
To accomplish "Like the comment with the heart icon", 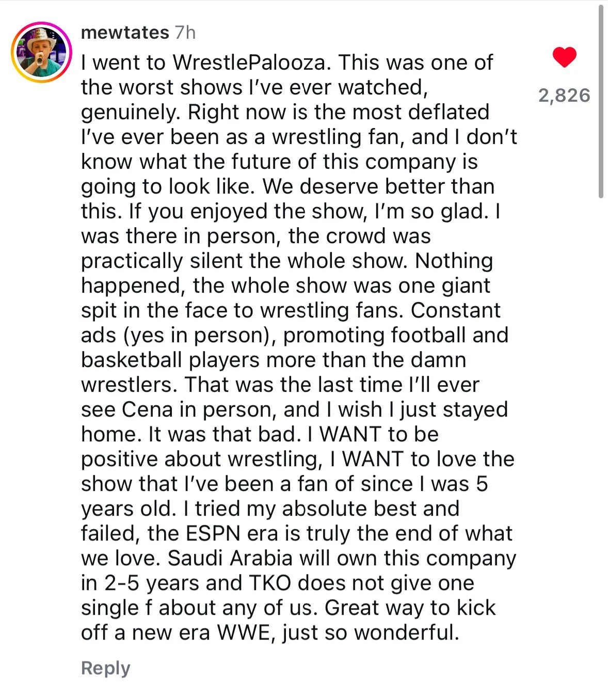I will [x=564, y=57].
